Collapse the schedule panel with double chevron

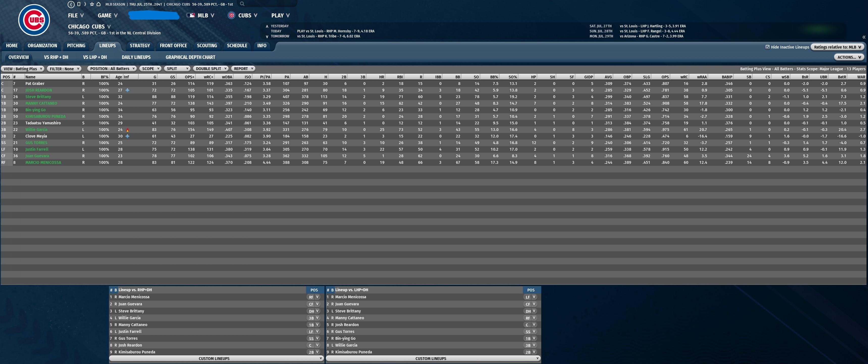click(864, 37)
